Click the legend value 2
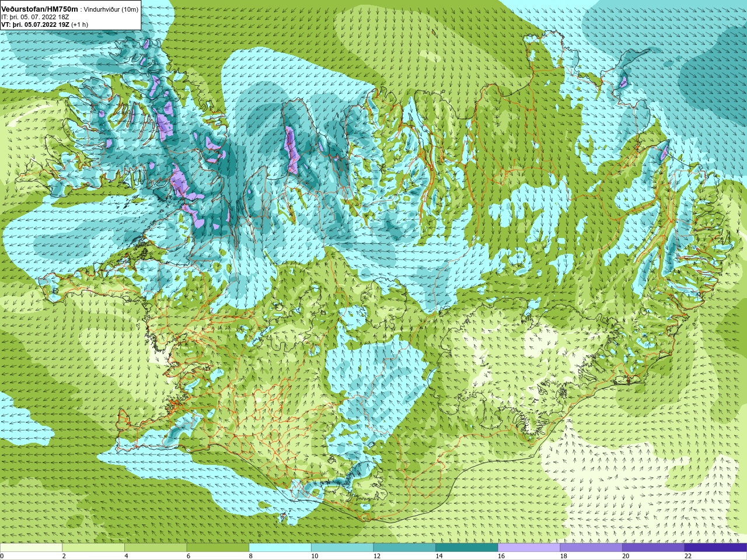The image size is (747, 560). coord(64,556)
